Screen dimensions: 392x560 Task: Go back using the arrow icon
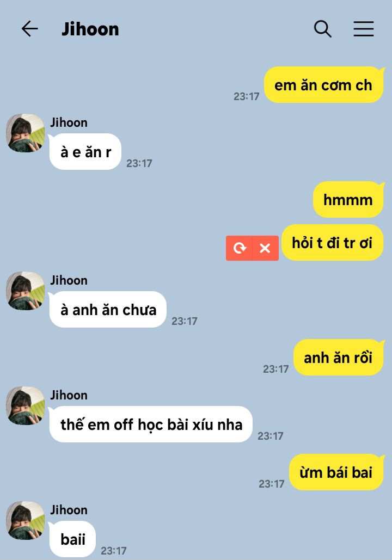[29, 28]
